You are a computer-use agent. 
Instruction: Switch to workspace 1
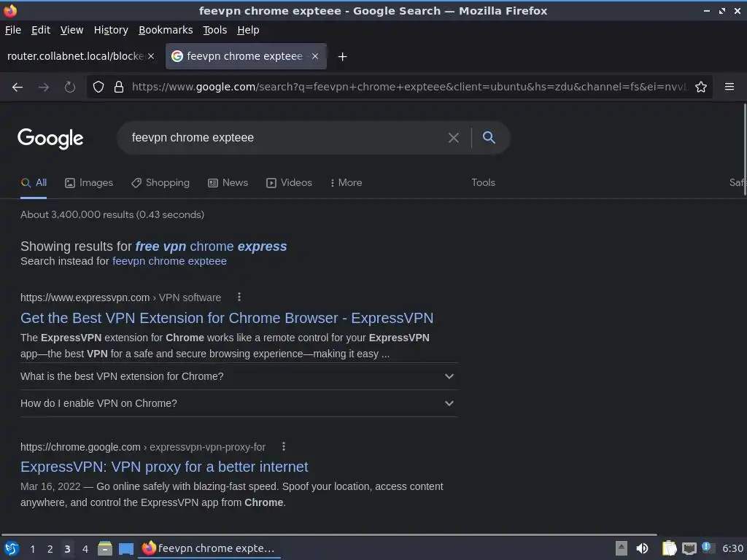point(32,549)
